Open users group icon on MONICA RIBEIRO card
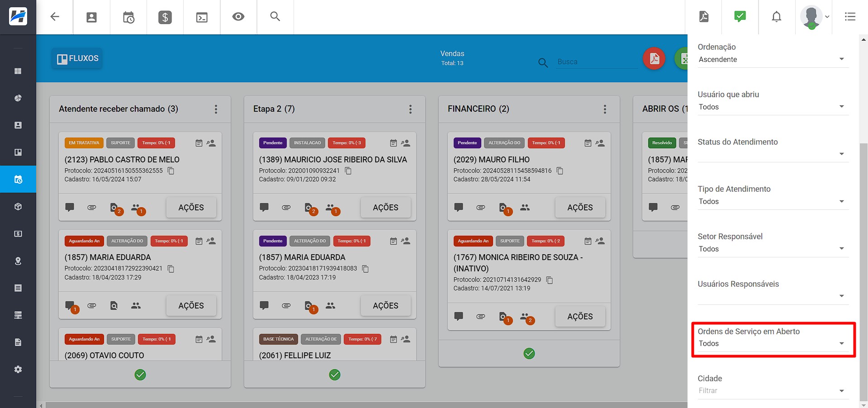The height and width of the screenshot is (408, 868). (526, 318)
